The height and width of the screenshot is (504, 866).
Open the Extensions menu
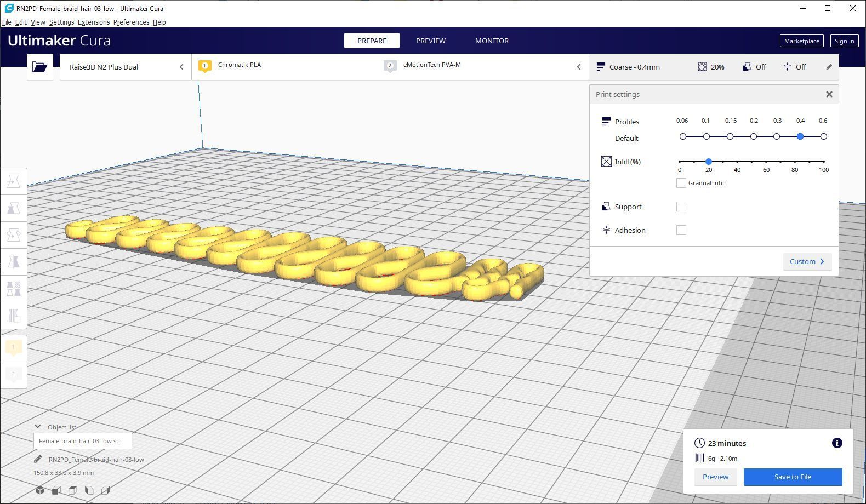click(93, 22)
